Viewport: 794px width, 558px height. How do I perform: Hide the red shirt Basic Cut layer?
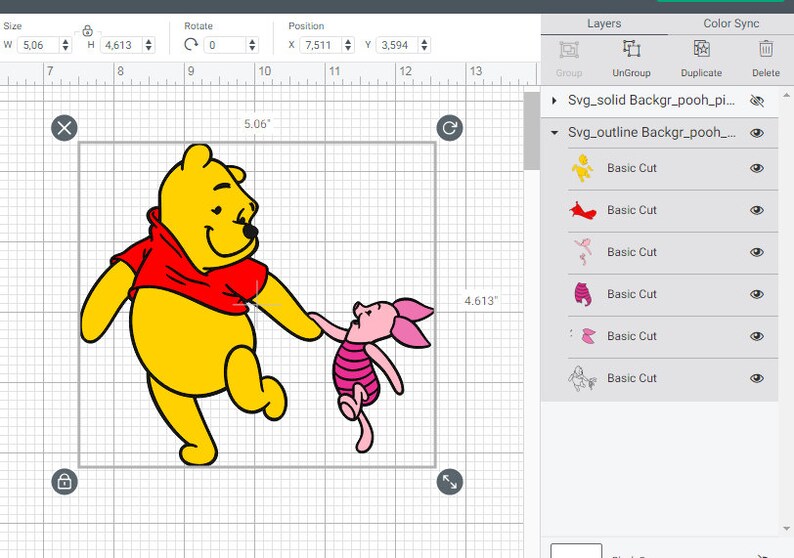(x=757, y=210)
